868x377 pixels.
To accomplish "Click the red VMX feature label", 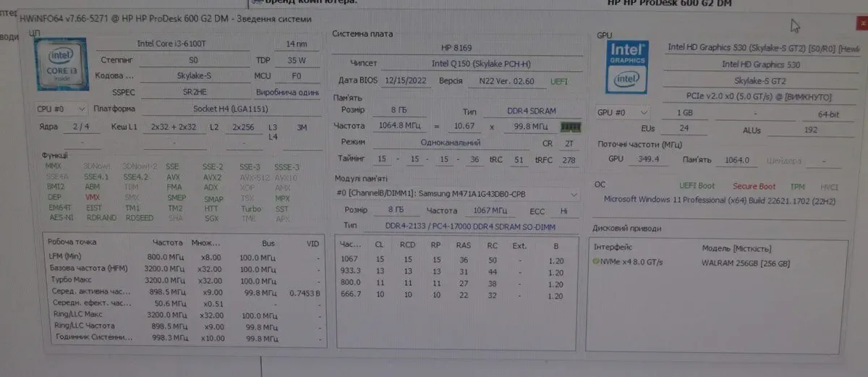I will click(x=93, y=197).
